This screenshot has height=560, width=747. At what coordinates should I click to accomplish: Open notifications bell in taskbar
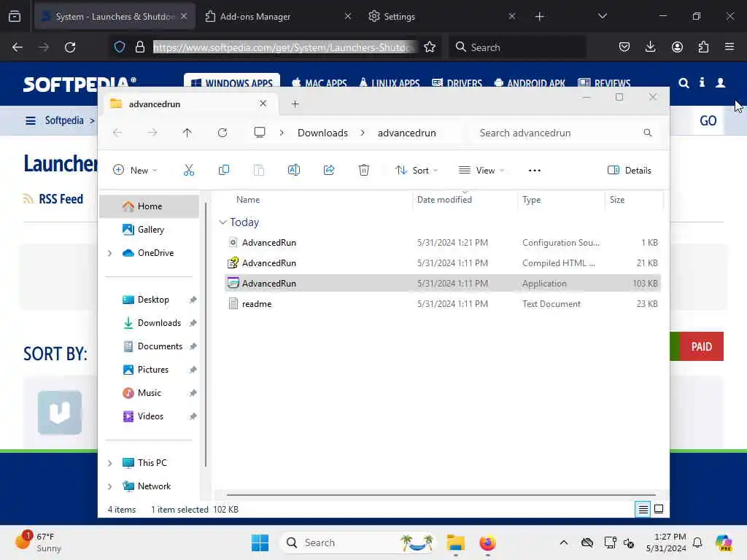(697, 542)
